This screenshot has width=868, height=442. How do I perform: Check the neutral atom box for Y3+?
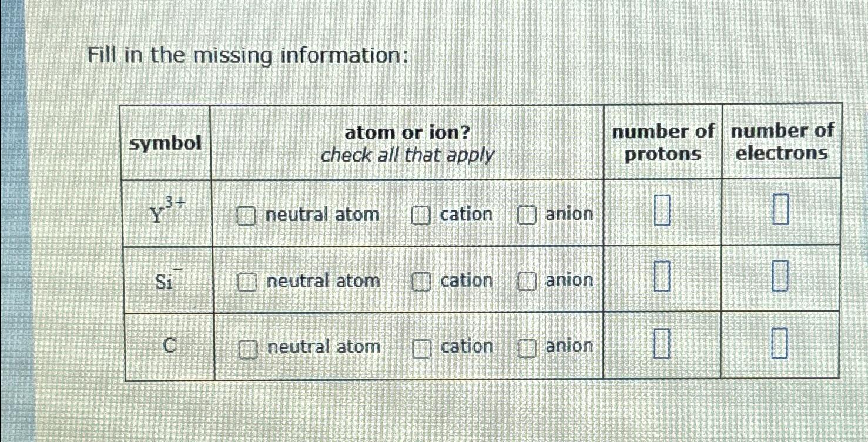click(247, 215)
